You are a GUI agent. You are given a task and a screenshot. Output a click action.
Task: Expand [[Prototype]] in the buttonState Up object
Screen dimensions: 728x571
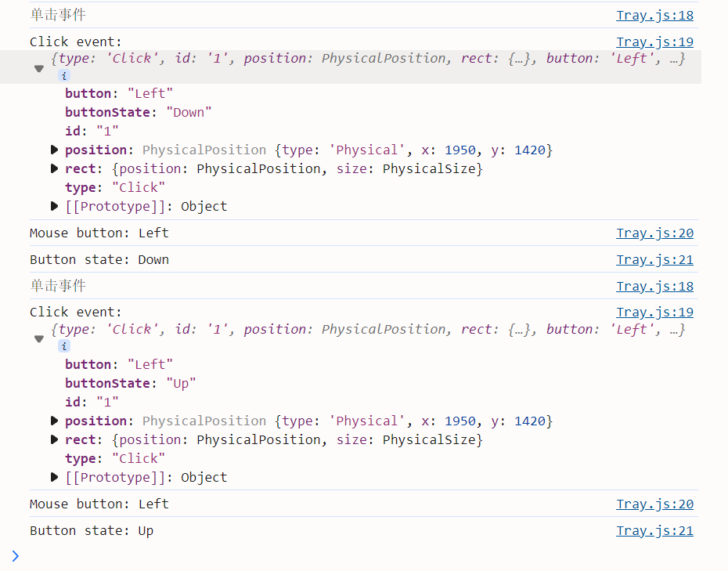(54, 477)
